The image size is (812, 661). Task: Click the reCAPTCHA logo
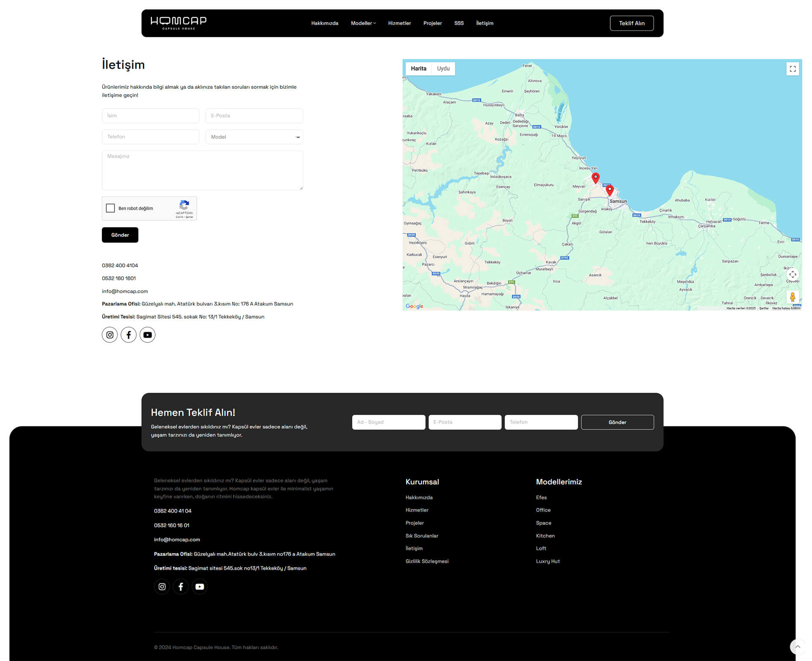pos(184,205)
